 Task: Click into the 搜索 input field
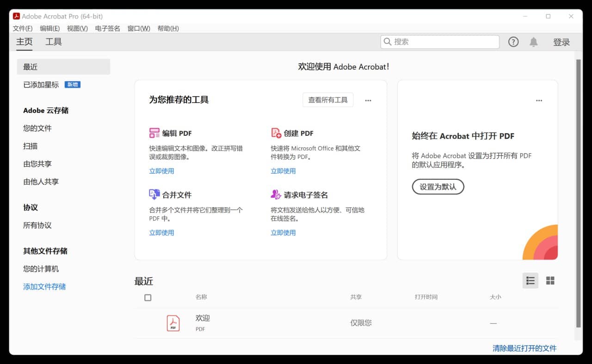[440, 42]
